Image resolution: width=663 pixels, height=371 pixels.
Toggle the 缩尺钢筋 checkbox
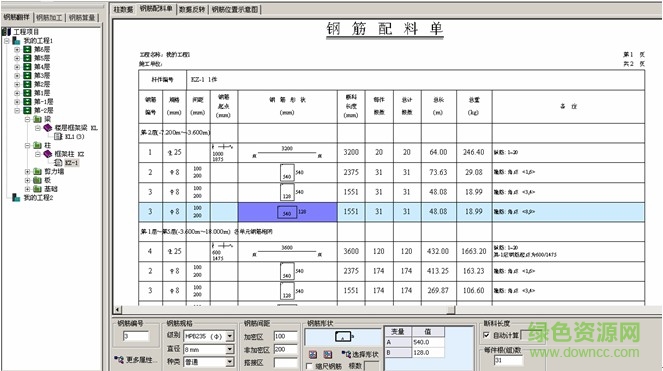coord(309,366)
